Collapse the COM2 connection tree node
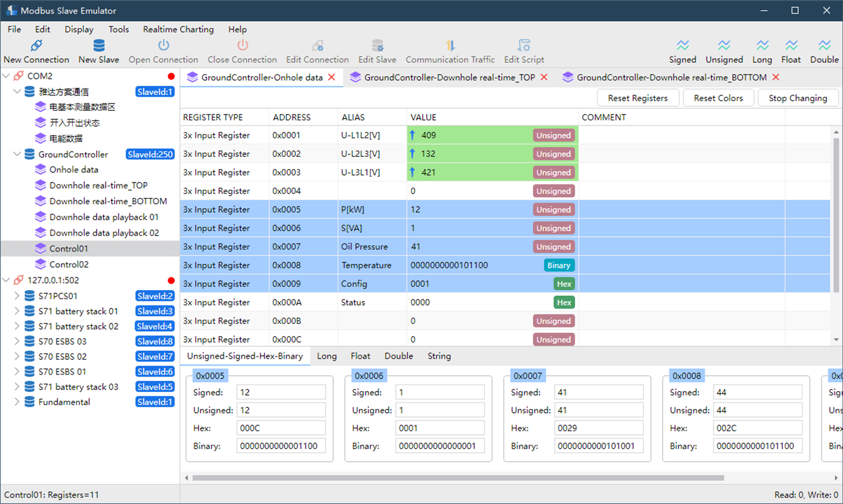843x504 pixels. (x=6, y=76)
